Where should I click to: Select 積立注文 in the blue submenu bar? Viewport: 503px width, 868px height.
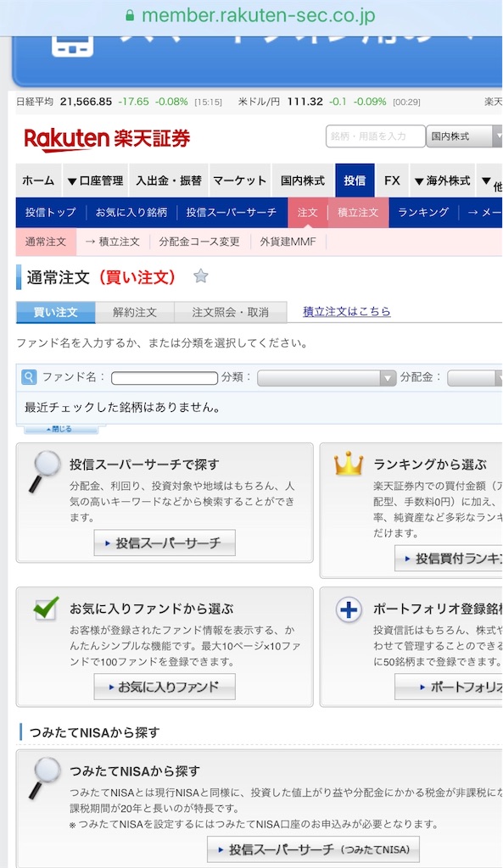359,213
